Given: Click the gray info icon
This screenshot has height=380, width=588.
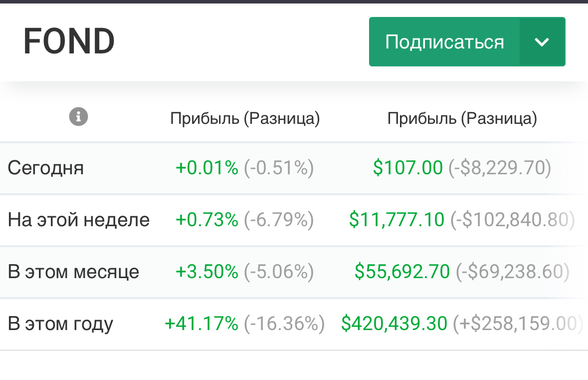Looking at the screenshot, I should tap(78, 117).
